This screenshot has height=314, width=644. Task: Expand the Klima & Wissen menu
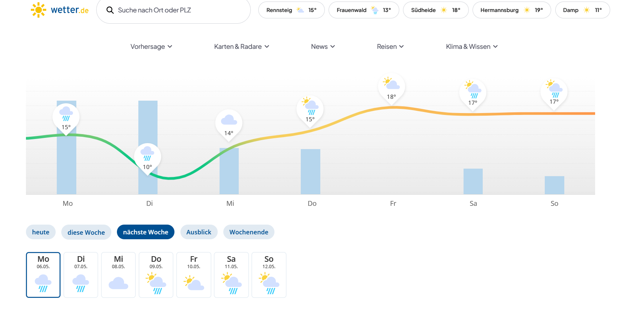click(471, 47)
